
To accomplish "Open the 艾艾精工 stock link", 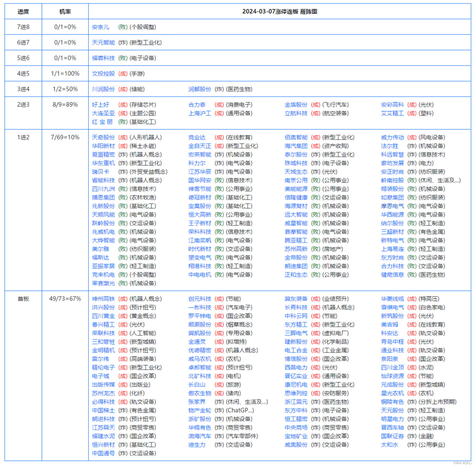I will click(x=392, y=113).
